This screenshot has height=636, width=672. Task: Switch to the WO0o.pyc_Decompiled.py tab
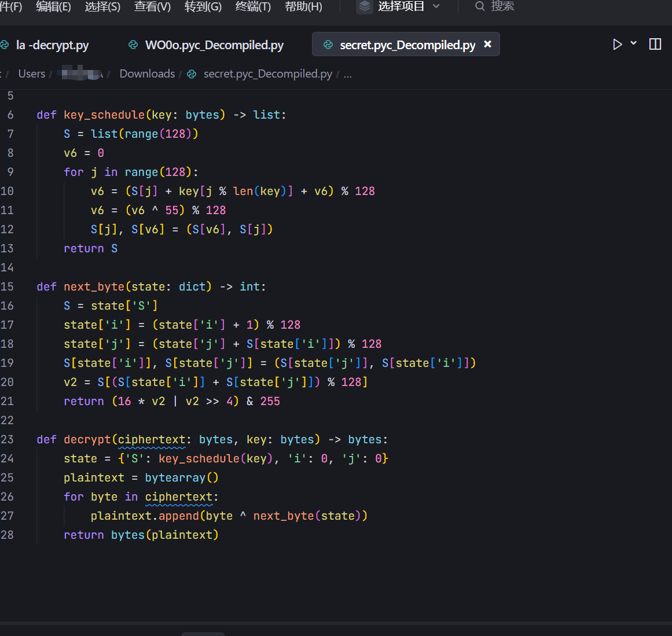coord(214,45)
